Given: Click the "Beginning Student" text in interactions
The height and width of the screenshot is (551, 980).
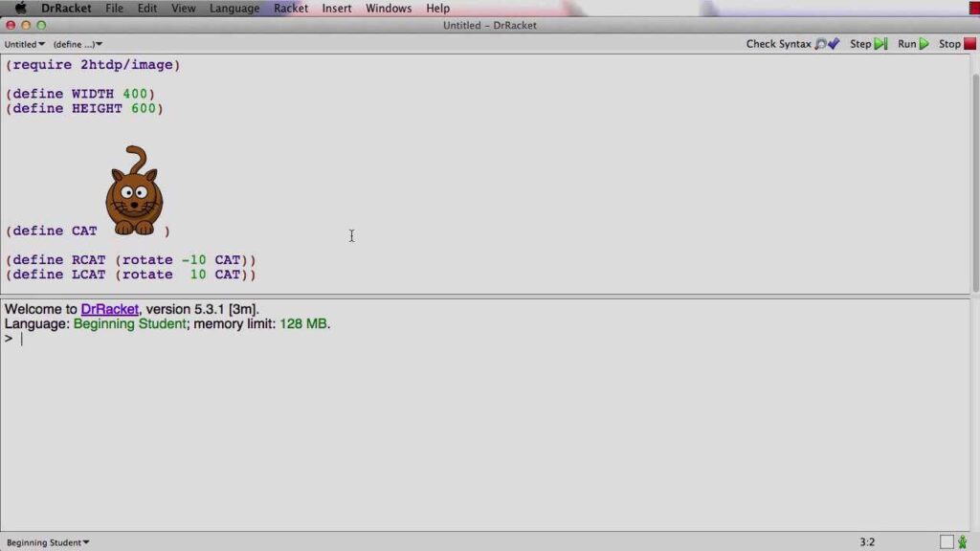Looking at the screenshot, I should tap(129, 323).
